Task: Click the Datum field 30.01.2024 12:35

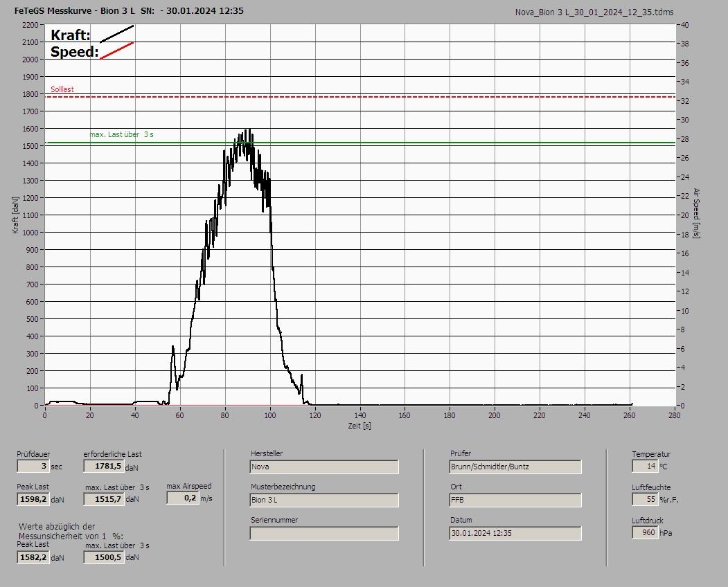Action: pos(515,534)
